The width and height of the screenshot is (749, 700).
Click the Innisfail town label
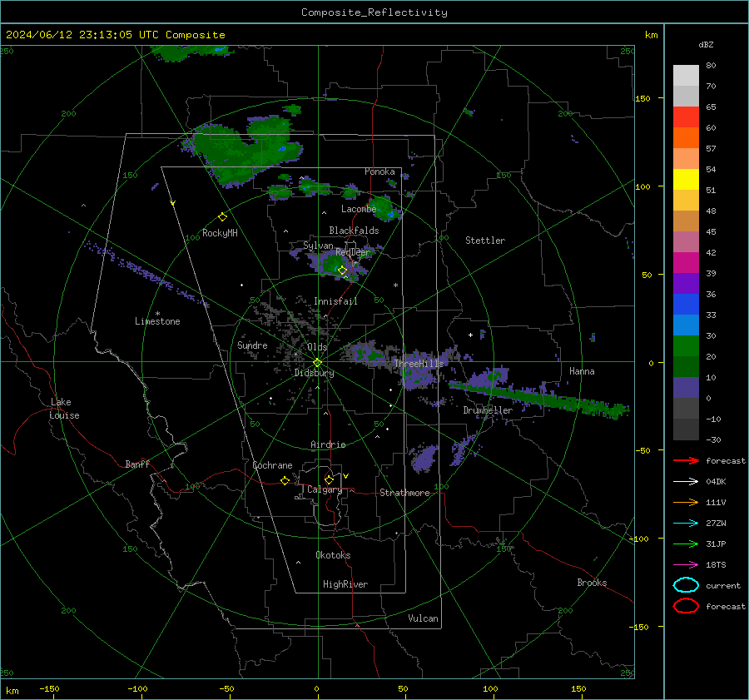tap(335, 301)
